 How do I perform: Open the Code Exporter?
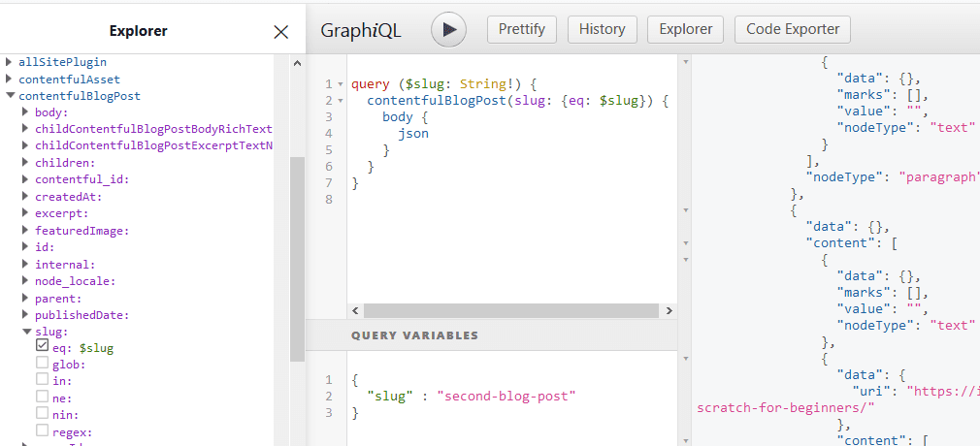click(x=793, y=29)
